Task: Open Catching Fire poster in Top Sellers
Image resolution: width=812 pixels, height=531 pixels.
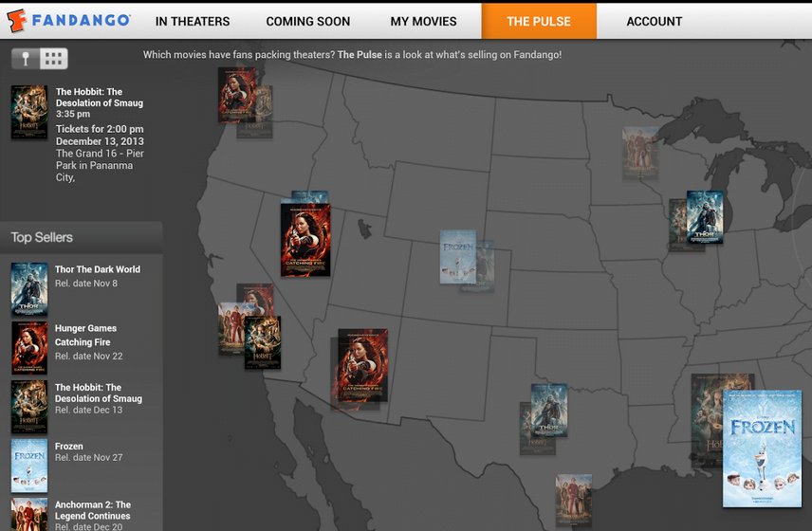Action: (29, 348)
